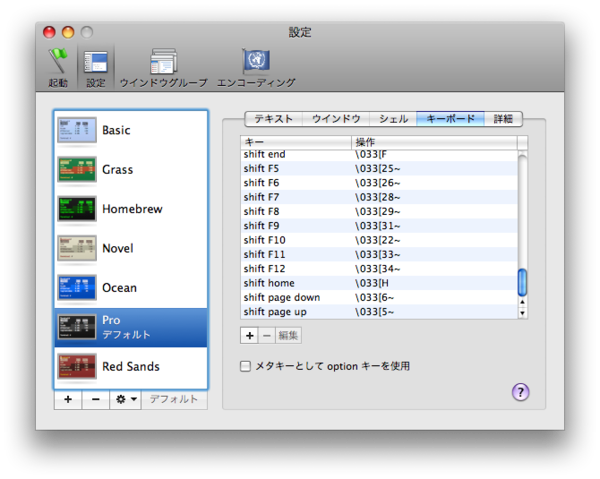Open the 起動 startup preferences pane
The height and width of the screenshot is (479, 600).
pyautogui.click(x=57, y=67)
